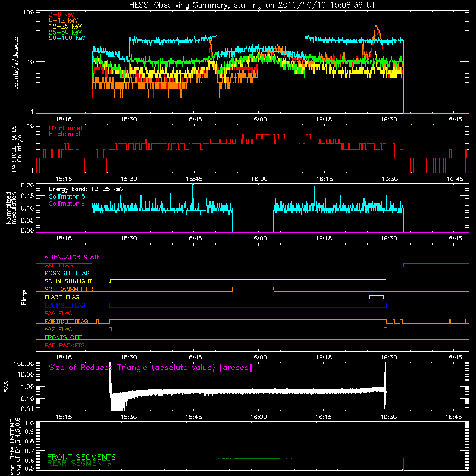Select the Collimator 9 legend entry

point(67,203)
